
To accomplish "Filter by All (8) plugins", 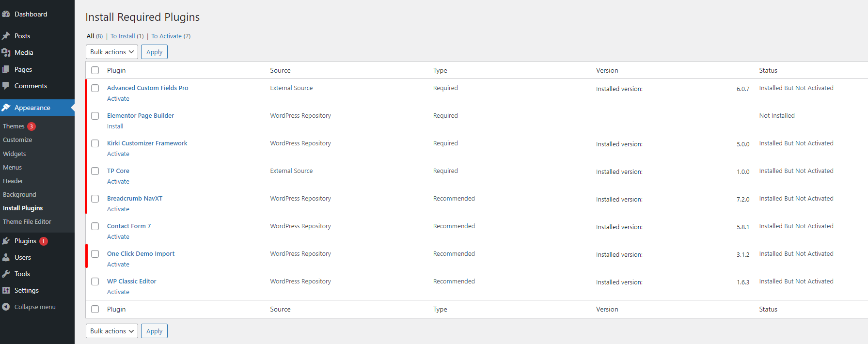I will pyautogui.click(x=95, y=36).
